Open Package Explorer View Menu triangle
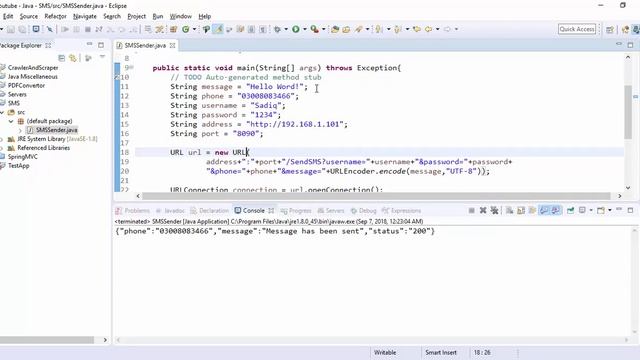The image size is (640, 360). (x=102, y=58)
